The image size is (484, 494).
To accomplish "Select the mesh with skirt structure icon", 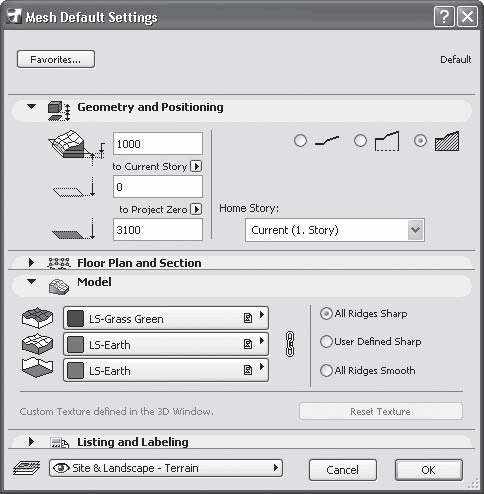I will click(387, 141).
